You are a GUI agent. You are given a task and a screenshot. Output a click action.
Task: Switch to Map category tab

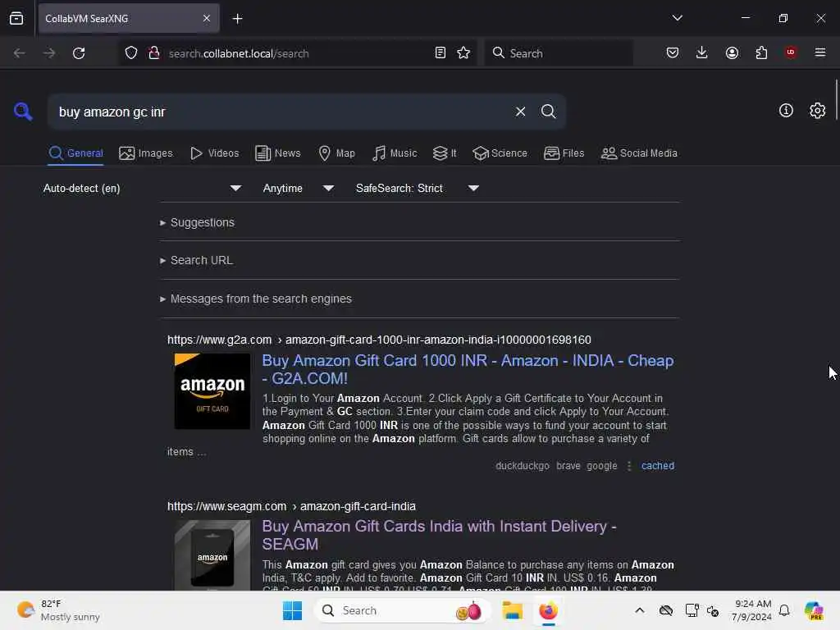coord(337,153)
